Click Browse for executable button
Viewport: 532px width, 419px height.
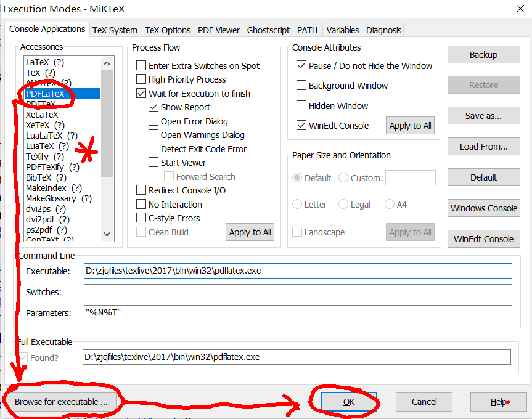tap(62, 402)
